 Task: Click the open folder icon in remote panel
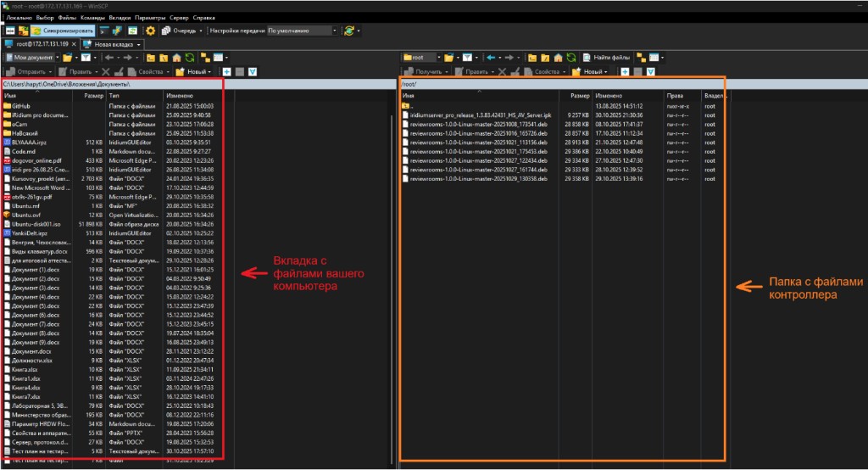click(449, 58)
